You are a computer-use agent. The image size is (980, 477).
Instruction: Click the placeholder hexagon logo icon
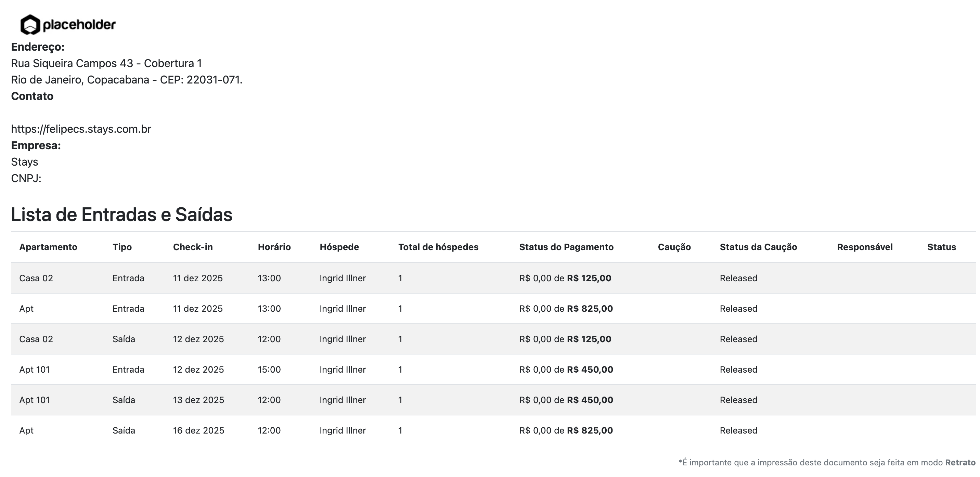click(x=30, y=25)
